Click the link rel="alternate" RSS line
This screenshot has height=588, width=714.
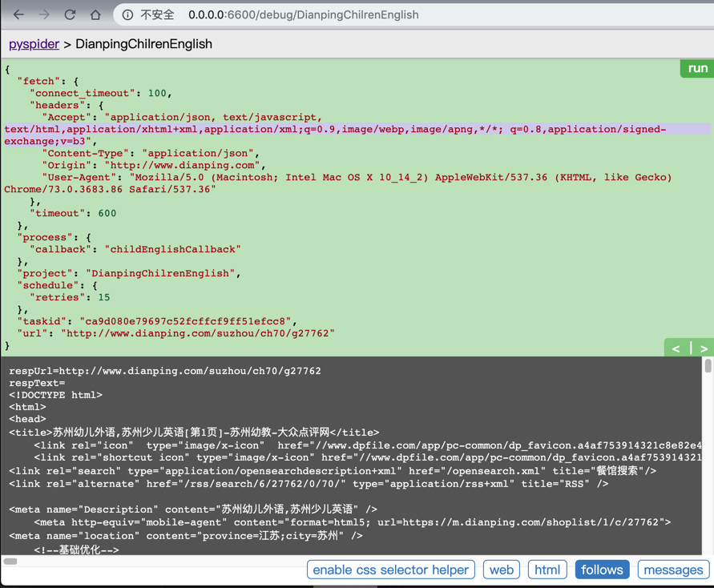click(x=309, y=484)
